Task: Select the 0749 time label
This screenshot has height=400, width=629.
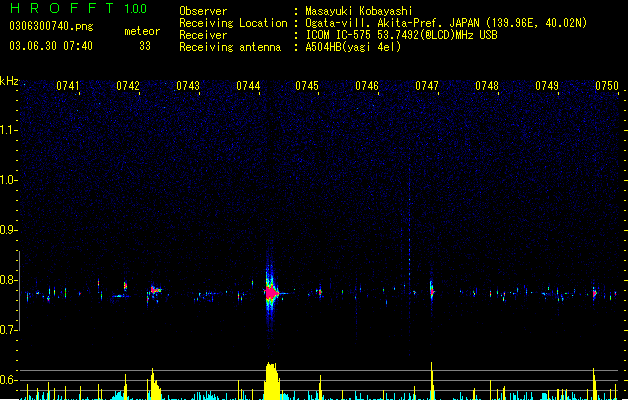Action: tap(547, 86)
